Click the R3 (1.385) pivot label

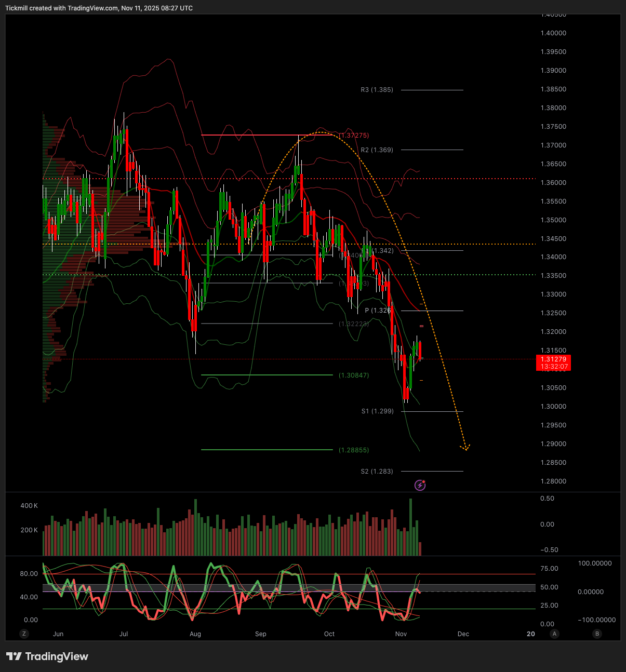point(377,90)
